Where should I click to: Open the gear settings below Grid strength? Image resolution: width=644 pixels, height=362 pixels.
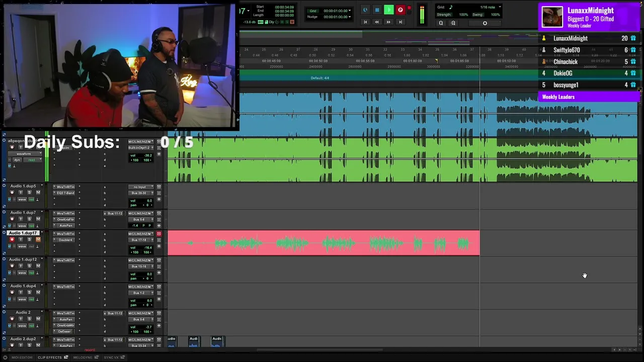click(x=485, y=23)
